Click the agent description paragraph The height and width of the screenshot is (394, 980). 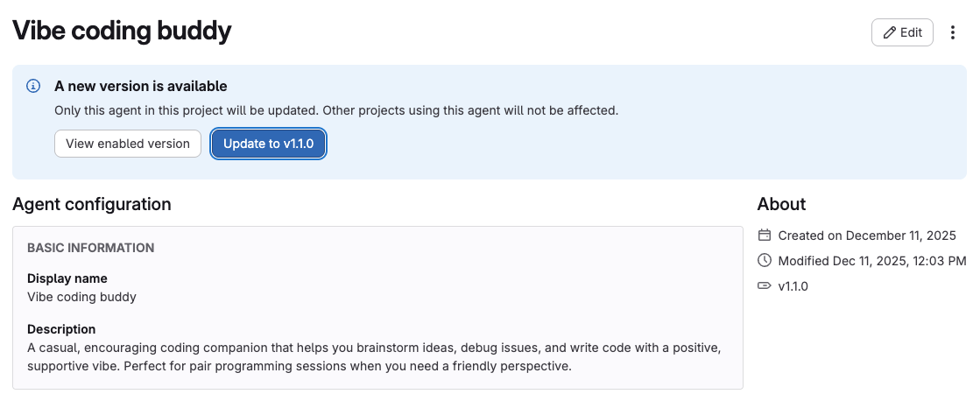point(374,356)
